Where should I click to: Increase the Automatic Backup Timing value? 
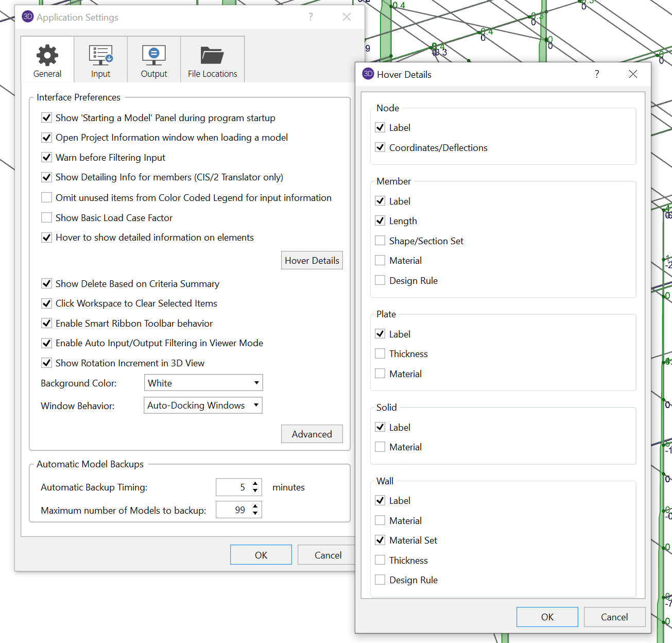click(x=255, y=484)
